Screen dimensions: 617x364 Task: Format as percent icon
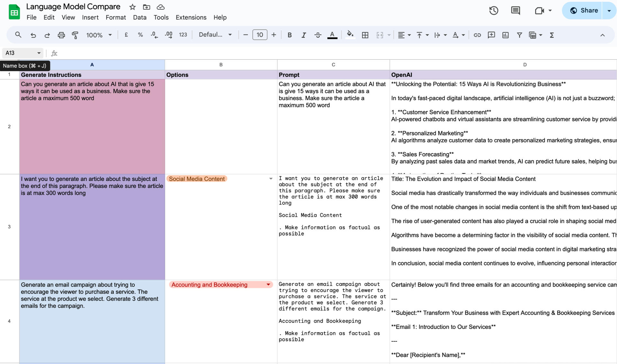click(x=140, y=35)
